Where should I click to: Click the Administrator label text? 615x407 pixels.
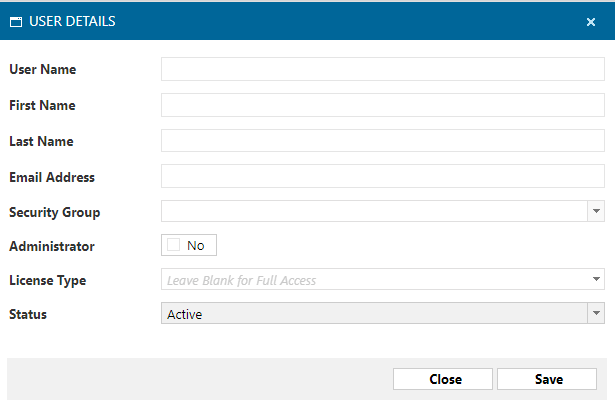point(51,245)
